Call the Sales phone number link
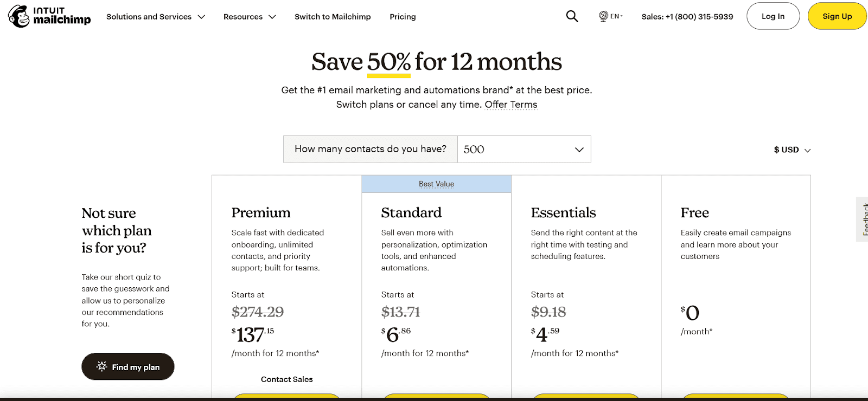The image size is (868, 401). (x=687, y=17)
